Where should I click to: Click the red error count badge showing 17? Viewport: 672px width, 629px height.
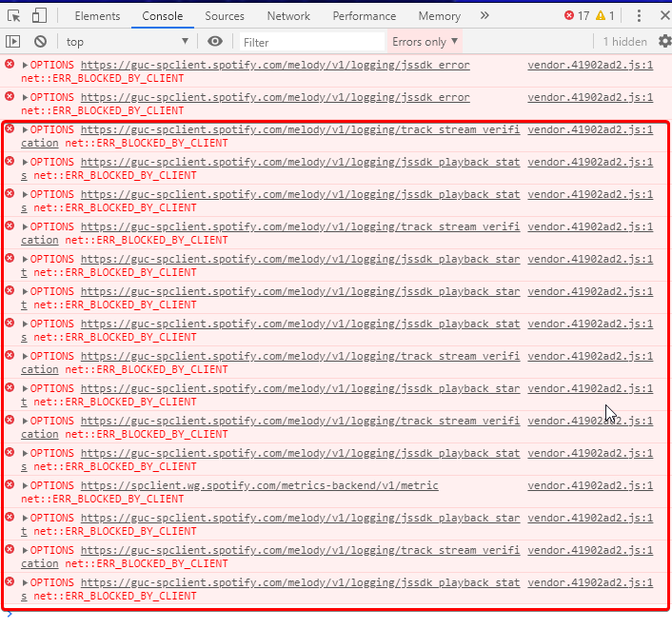click(x=577, y=16)
